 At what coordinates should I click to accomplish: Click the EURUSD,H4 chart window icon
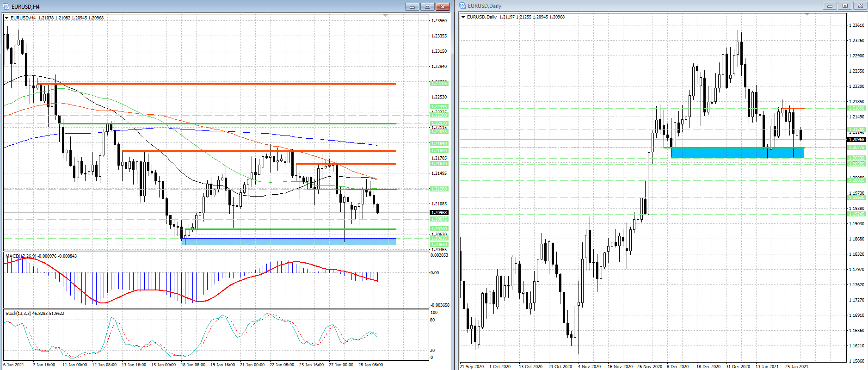point(6,6)
